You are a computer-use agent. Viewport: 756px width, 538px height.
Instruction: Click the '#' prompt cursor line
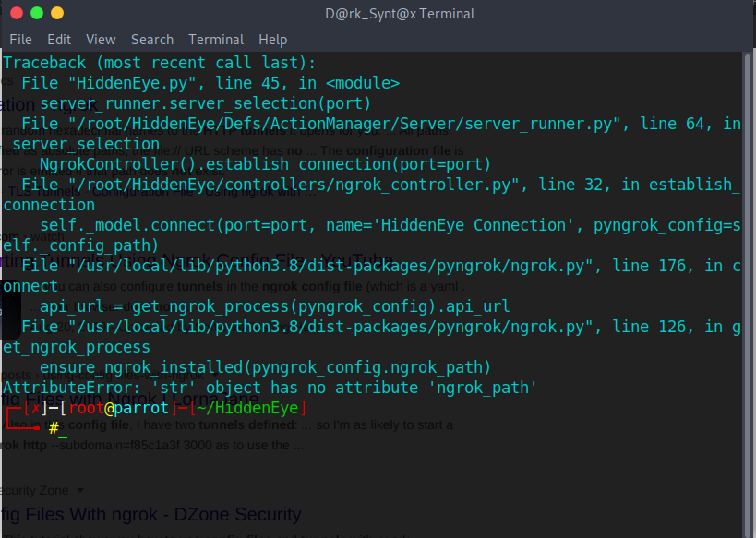[x=54, y=427]
